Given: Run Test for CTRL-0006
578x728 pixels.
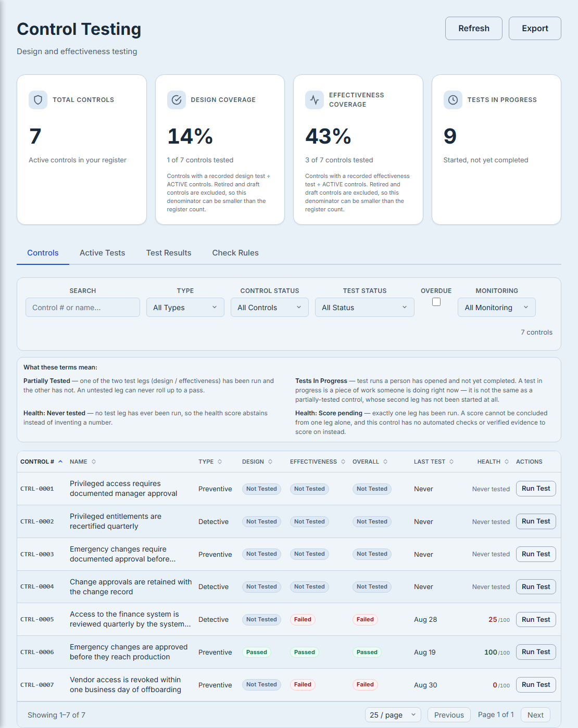Looking at the screenshot, I should coord(536,652).
